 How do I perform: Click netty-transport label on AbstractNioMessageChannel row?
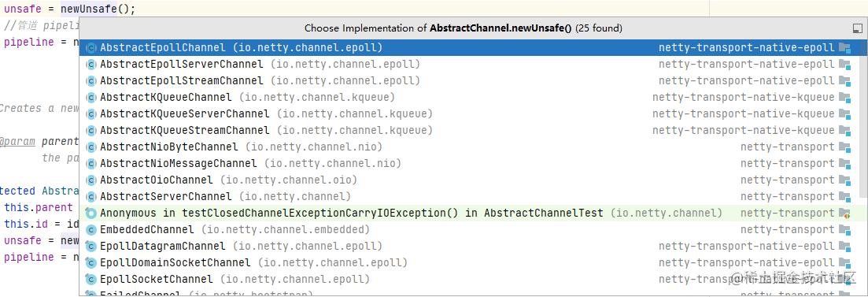tap(787, 164)
